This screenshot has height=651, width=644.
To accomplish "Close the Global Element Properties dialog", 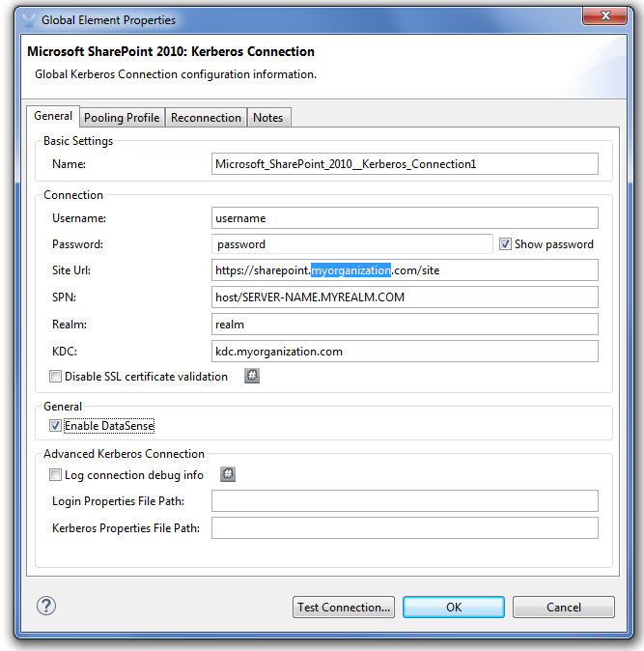I will 605,15.
